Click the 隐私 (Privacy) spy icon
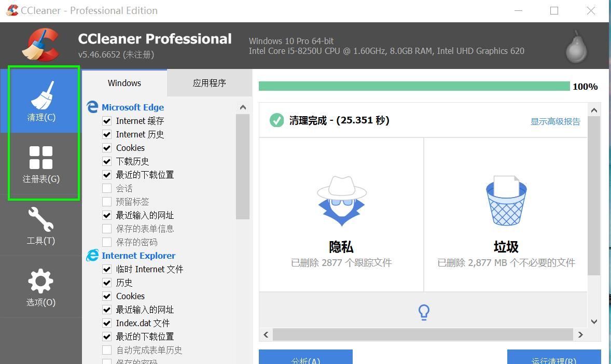Screen dimensions: 611x364 [x=341, y=201]
